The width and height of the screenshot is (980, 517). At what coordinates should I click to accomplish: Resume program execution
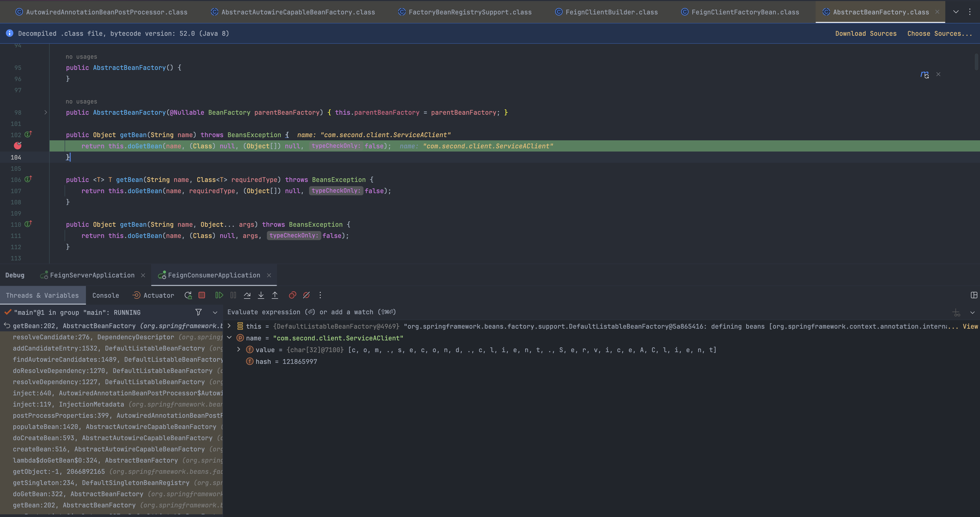[219, 295]
